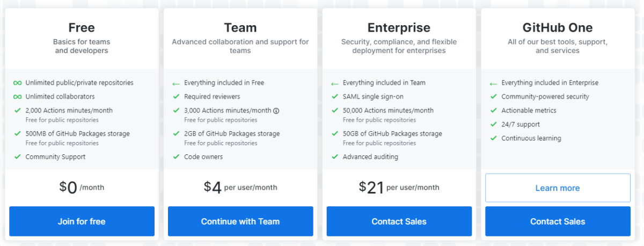Image resolution: width=644 pixels, height=246 pixels.
Task: Click left arrow icon by Everything included in Team
Action: click(335, 84)
